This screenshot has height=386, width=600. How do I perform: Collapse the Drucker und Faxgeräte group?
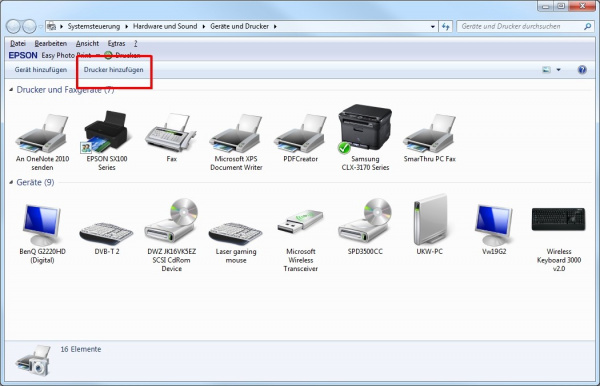(11, 90)
